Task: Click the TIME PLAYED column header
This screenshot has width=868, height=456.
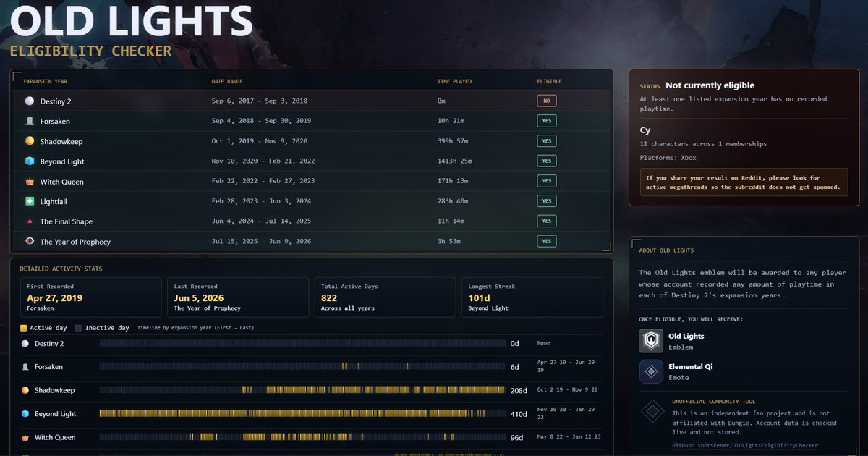Action: tap(454, 82)
